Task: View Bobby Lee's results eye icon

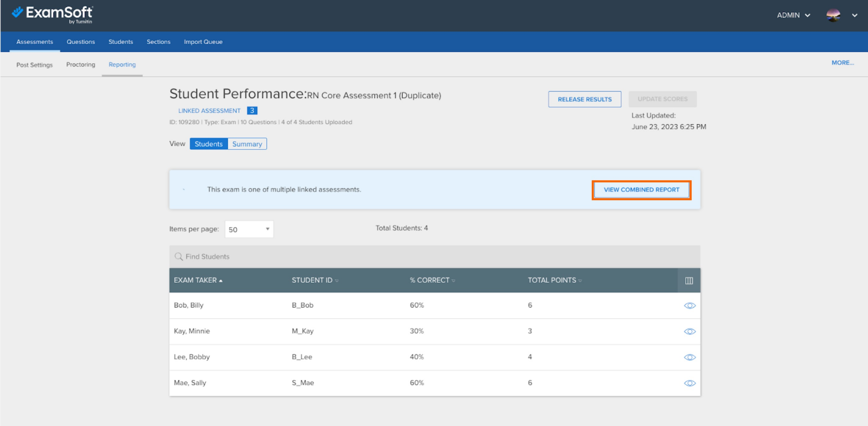Action: (x=689, y=357)
